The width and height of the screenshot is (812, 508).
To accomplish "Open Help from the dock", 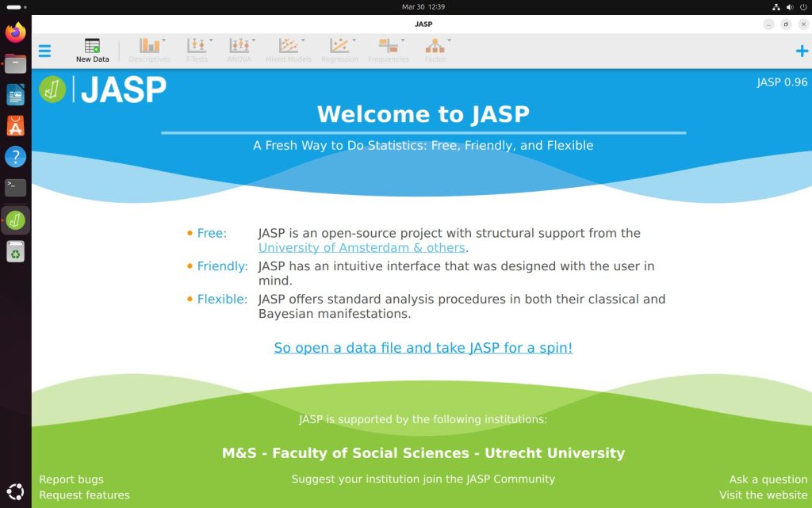I will (x=16, y=157).
